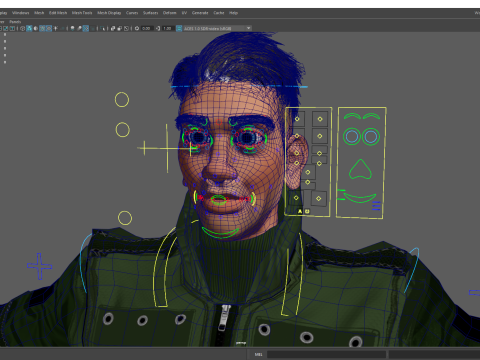
Task: Select the second diamond handle in right column
Action: click(x=320, y=136)
